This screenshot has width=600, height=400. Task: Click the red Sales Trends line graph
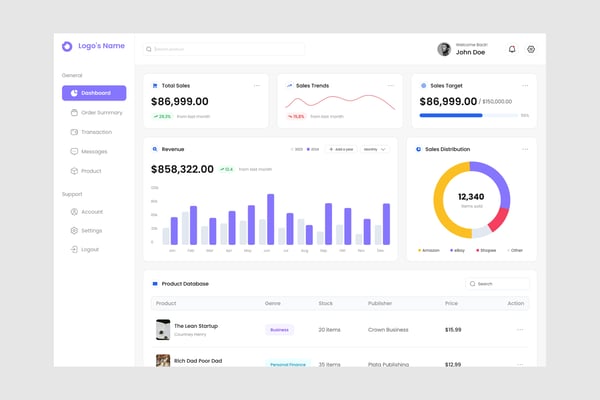pos(340,102)
